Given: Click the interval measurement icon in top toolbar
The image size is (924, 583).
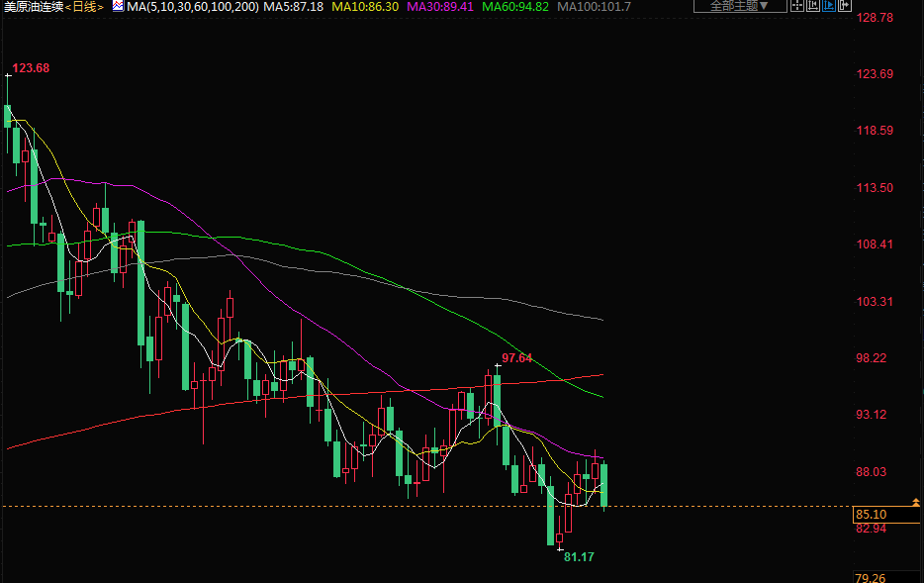Looking at the screenshot, I should point(813,6).
